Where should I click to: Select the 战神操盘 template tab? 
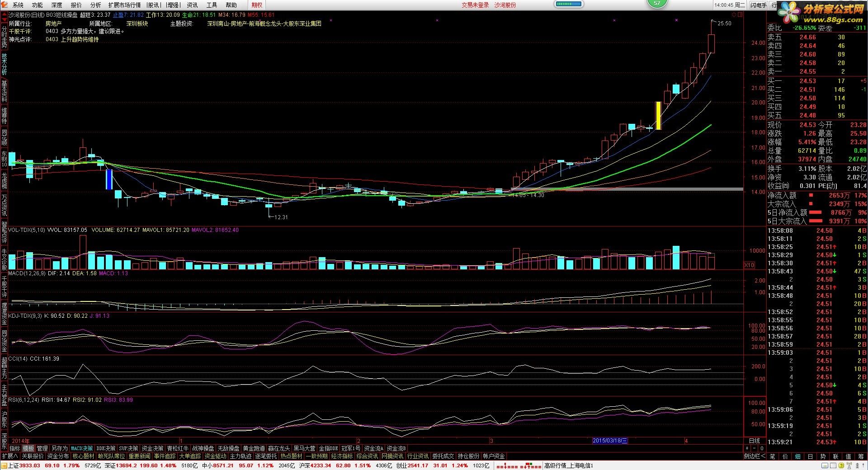coord(203,448)
